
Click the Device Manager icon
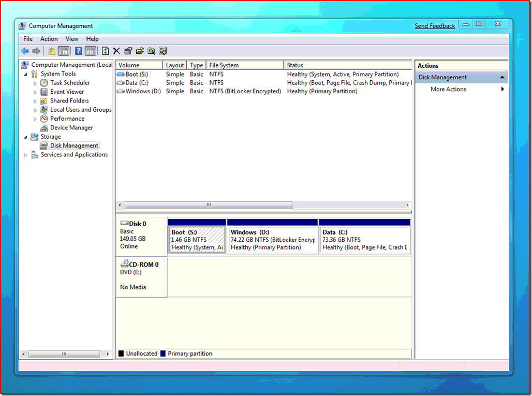[x=44, y=128]
